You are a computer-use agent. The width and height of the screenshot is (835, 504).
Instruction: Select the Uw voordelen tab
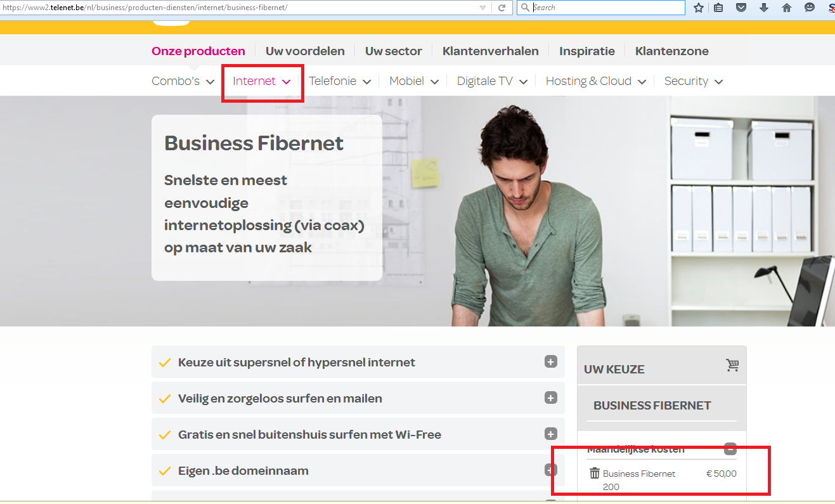[x=305, y=51]
